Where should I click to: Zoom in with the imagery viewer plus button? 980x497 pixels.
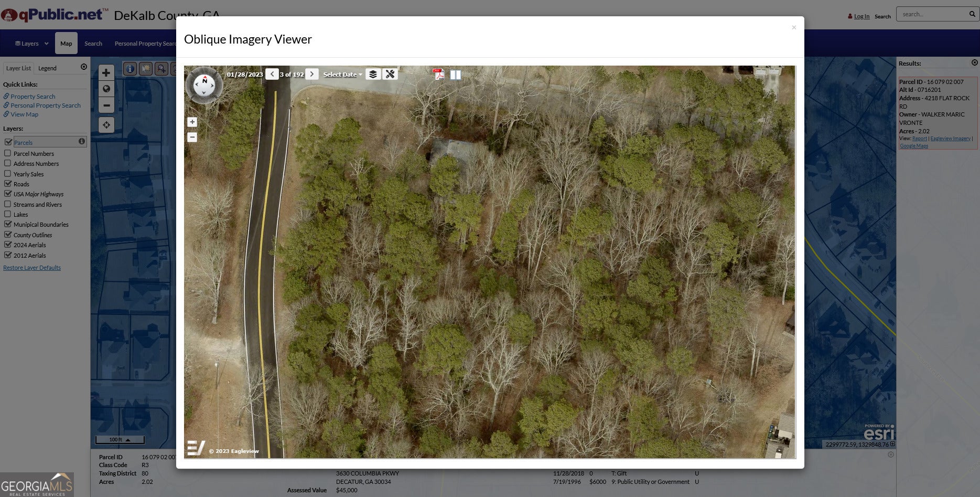click(x=192, y=122)
